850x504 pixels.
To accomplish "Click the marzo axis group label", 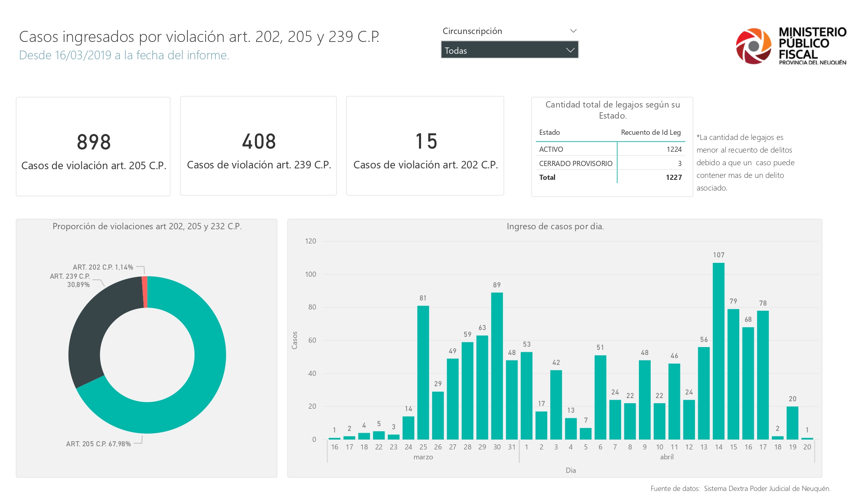I will point(423,457).
